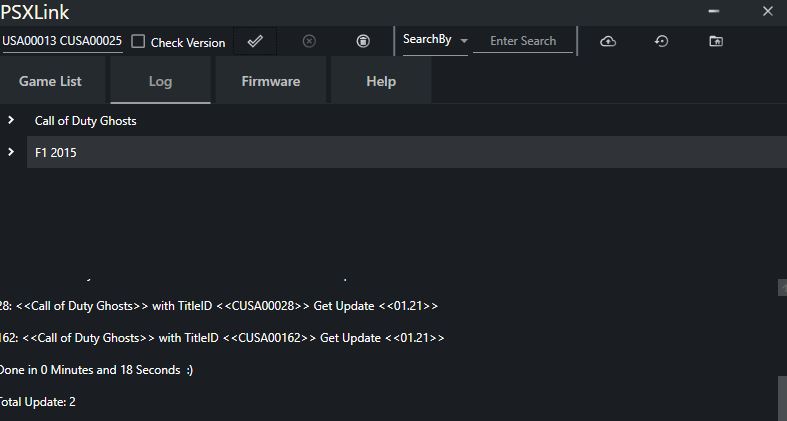
Task: Click the double checkmark confirm icon
Action: (255, 41)
